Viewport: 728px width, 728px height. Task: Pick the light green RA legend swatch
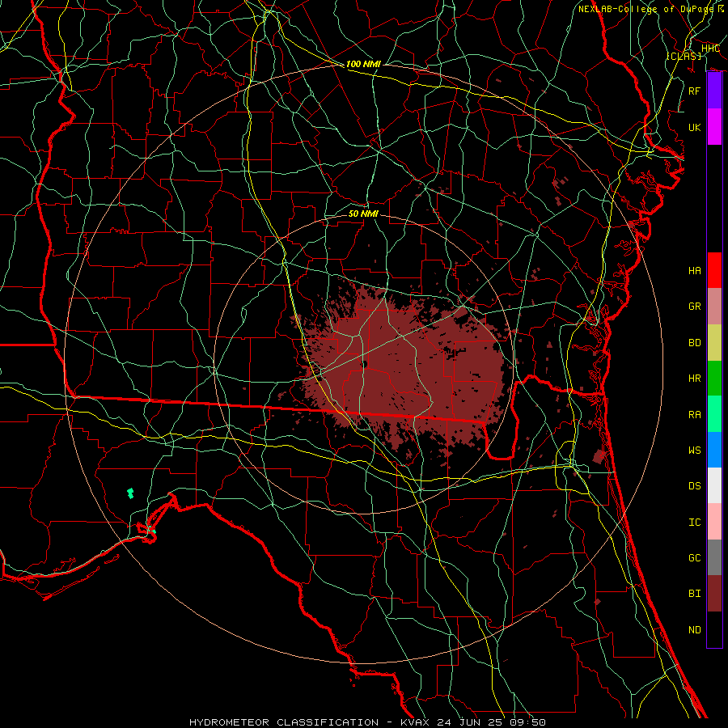[714, 414]
